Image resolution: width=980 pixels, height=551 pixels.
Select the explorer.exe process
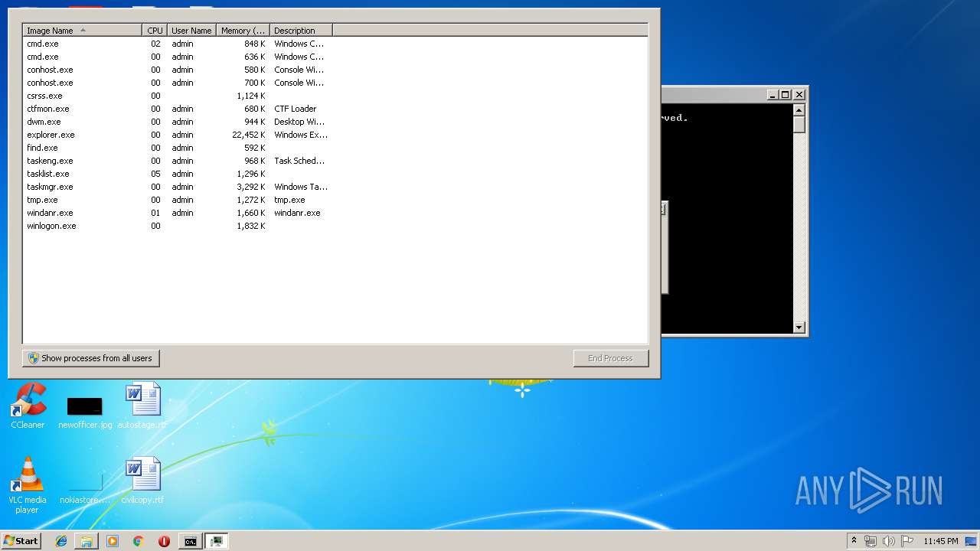(335, 135)
